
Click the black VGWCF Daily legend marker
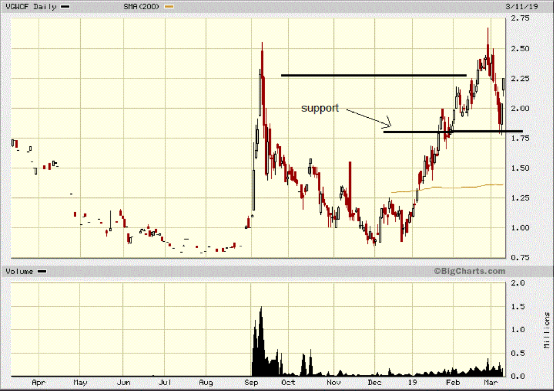(x=65, y=7)
